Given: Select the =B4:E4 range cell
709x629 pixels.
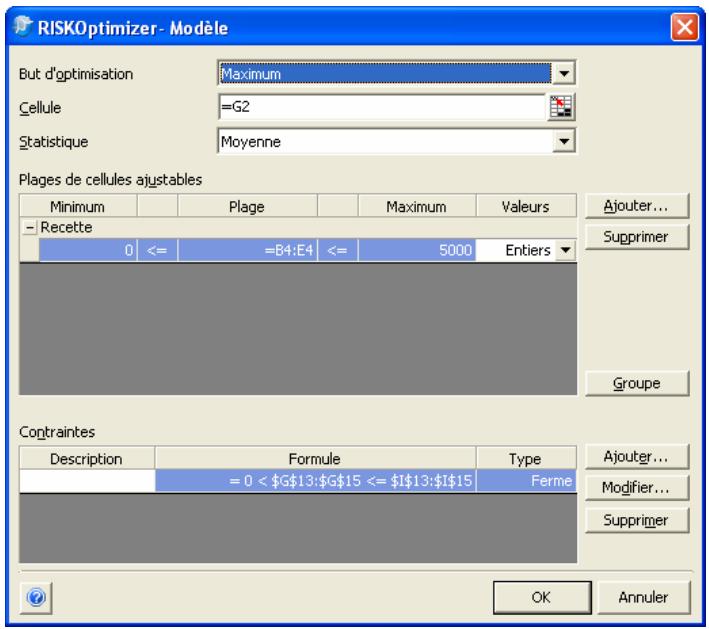Looking at the screenshot, I should (x=248, y=250).
